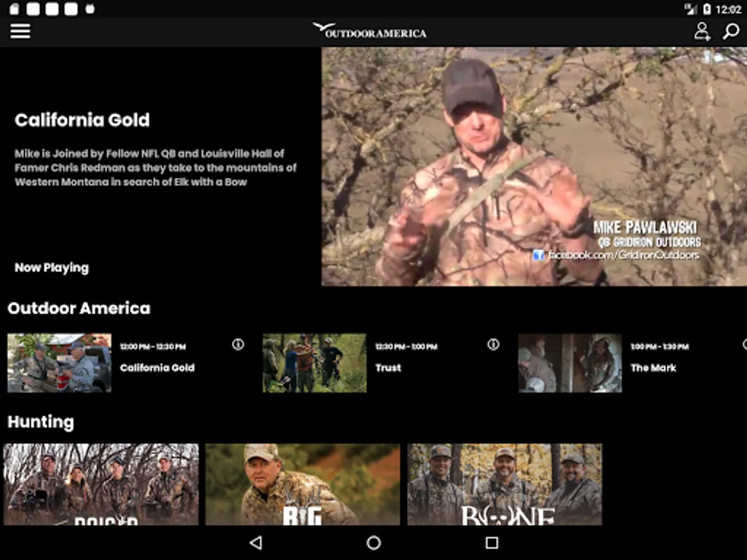Tap the first notification icon in status bar
Image resolution: width=747 pixels, height=560 pixels.
(x=14, y=9)
